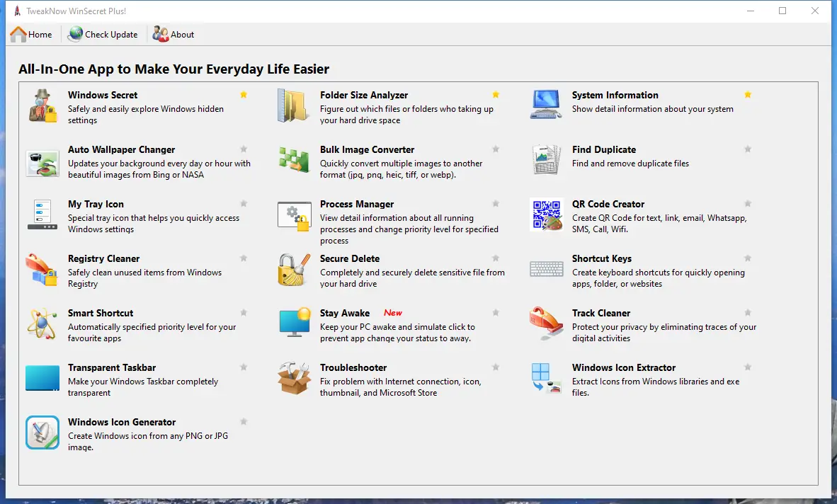Star the Troubleshooter tool

point(496,367)
